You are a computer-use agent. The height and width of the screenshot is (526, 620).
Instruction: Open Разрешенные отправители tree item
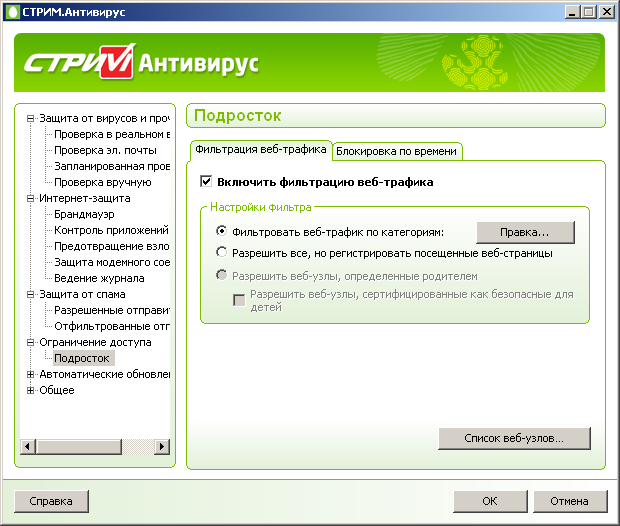[x=112, y=310]
